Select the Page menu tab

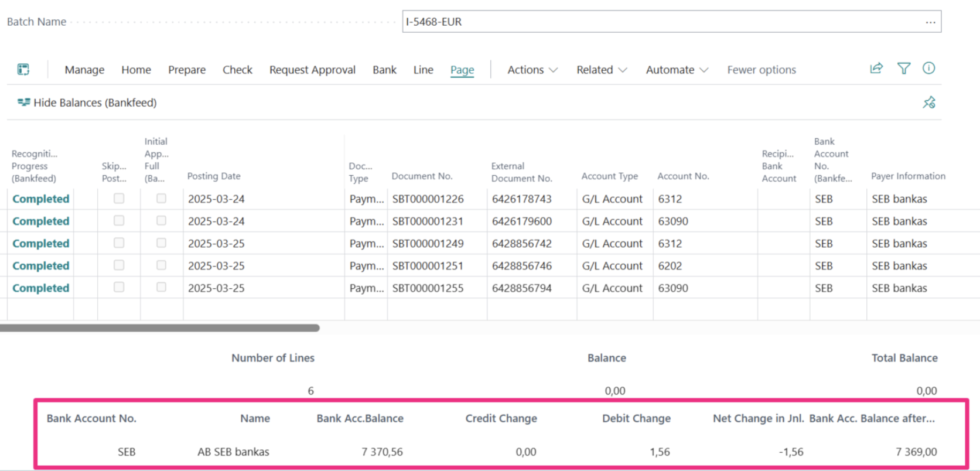pos(462,70)
